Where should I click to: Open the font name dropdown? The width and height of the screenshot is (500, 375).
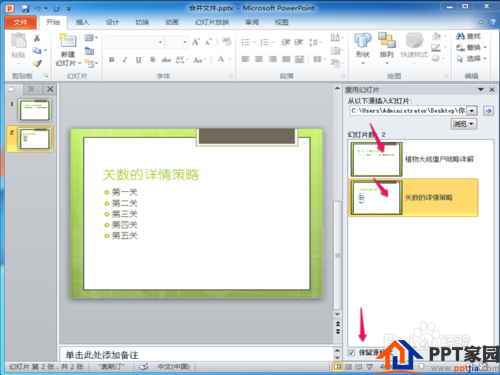tap(160, 42)
